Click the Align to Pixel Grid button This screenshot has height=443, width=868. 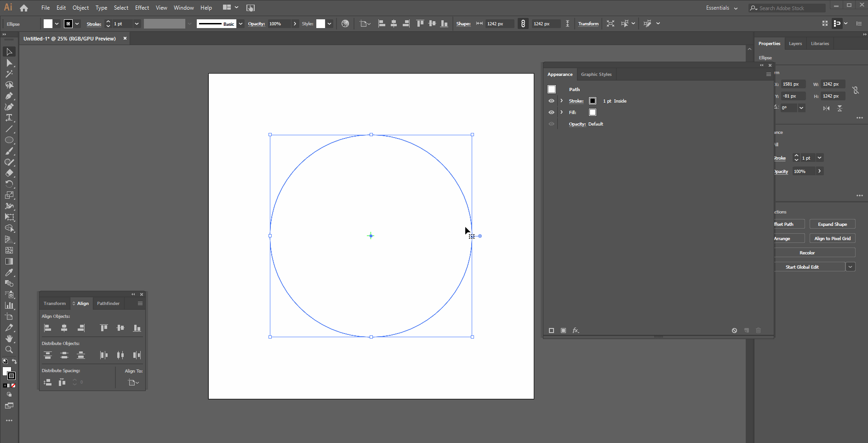833,238
